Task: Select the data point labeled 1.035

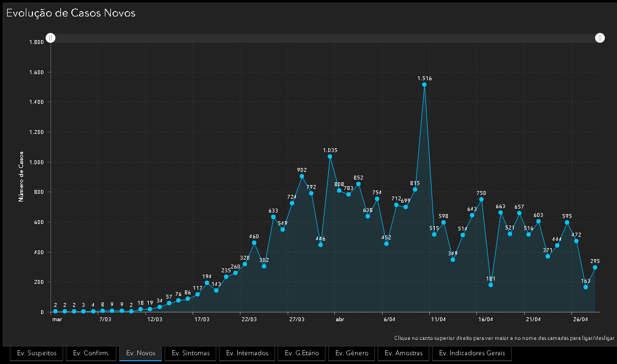Action: (330, 156)
